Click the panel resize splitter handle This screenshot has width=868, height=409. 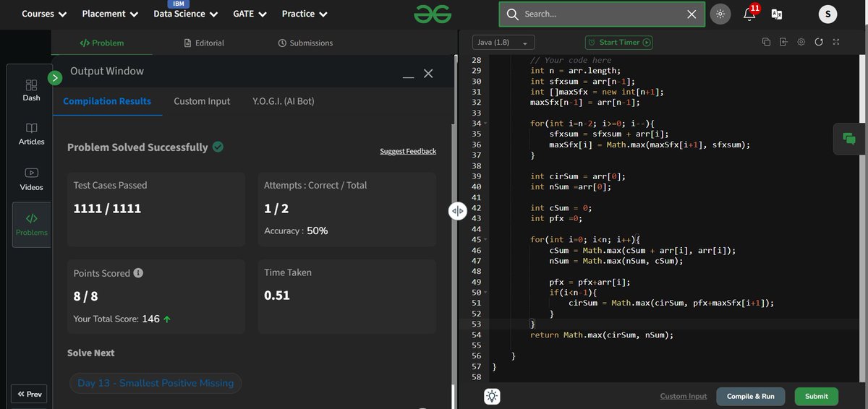coord(458,210)
